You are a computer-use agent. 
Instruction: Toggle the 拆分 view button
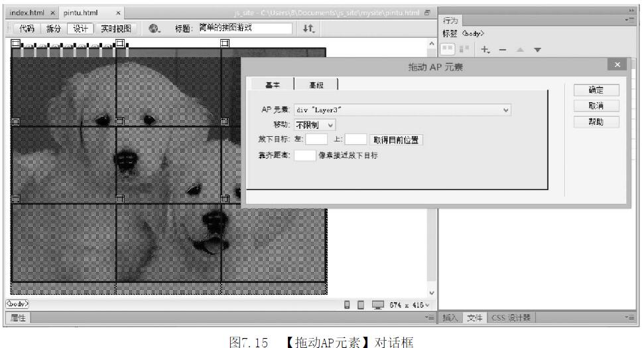point(54,29)
